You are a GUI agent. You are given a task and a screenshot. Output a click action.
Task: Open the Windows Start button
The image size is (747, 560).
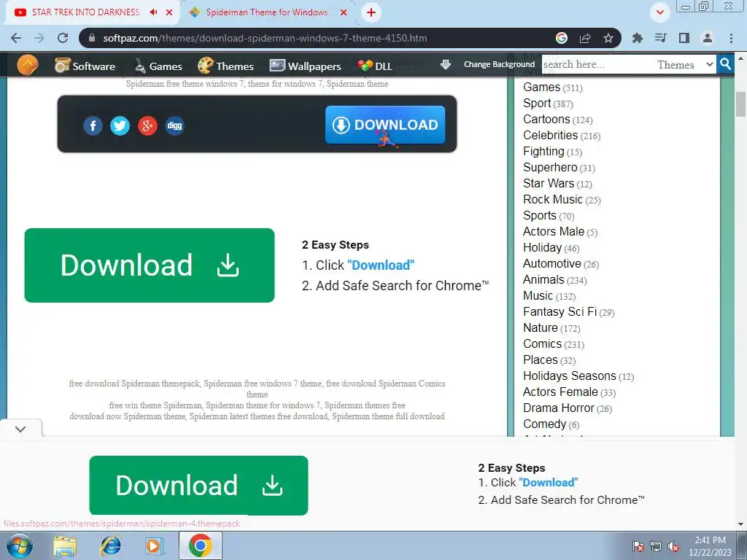point(20,545)
